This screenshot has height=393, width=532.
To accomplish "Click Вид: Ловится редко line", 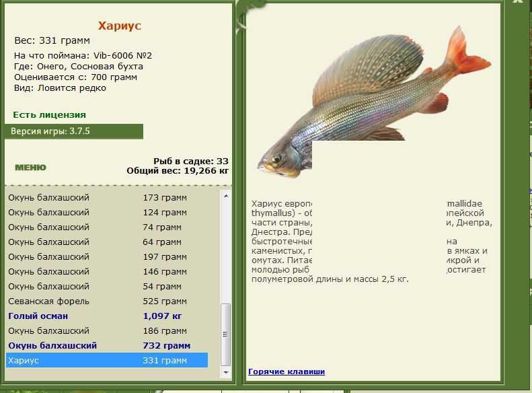I will tap(60, 88).
